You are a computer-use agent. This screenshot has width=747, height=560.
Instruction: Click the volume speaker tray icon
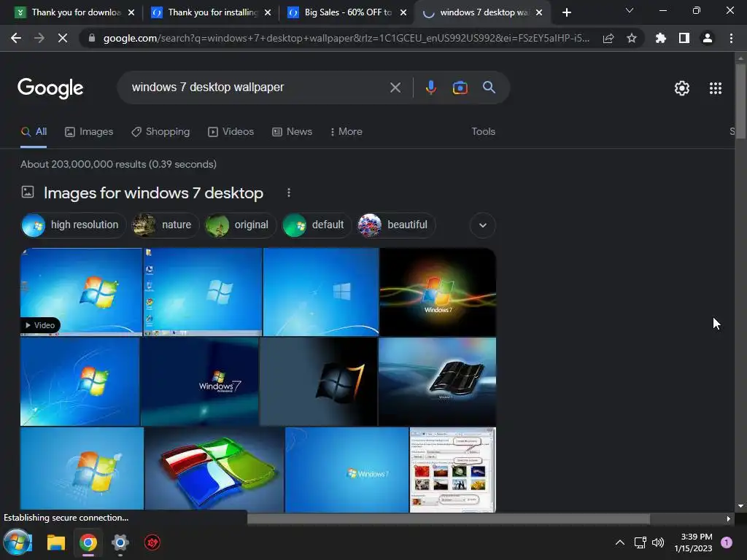(658, 542)
